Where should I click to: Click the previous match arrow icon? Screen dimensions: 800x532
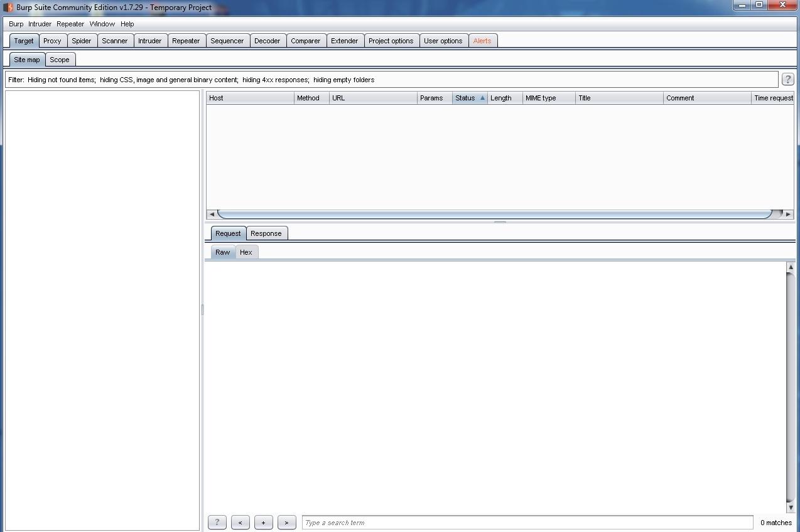240,522
